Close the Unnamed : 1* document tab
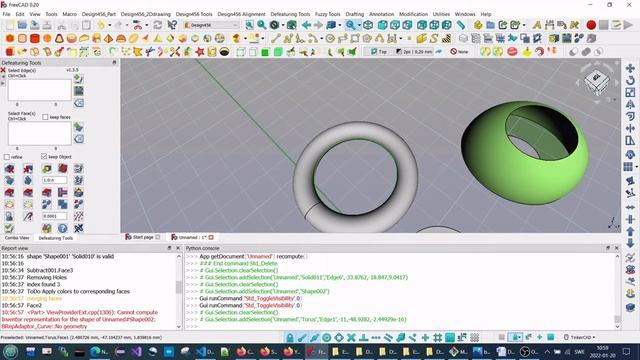The image size is (640, 360). pyautogui.click(x=211, y=237)
